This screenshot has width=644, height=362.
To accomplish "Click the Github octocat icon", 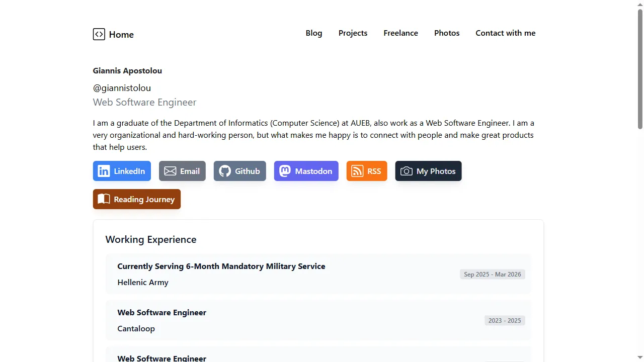I will coord(225,171).
